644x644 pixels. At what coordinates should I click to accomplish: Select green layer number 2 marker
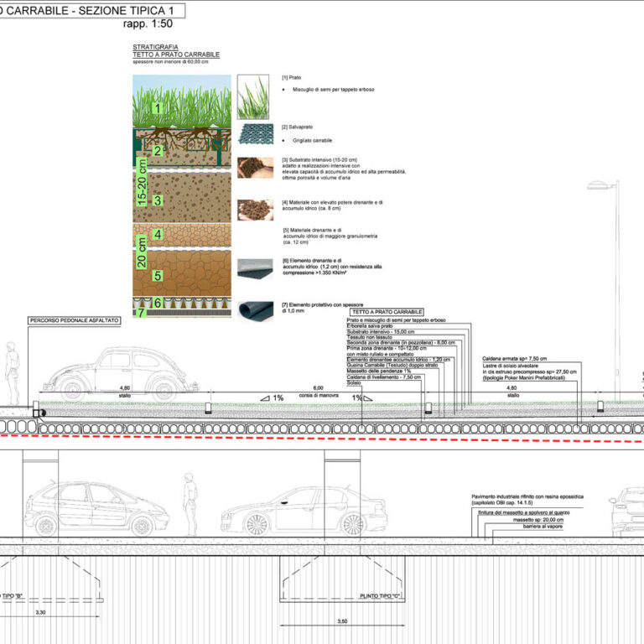click(x=156, y=152)
